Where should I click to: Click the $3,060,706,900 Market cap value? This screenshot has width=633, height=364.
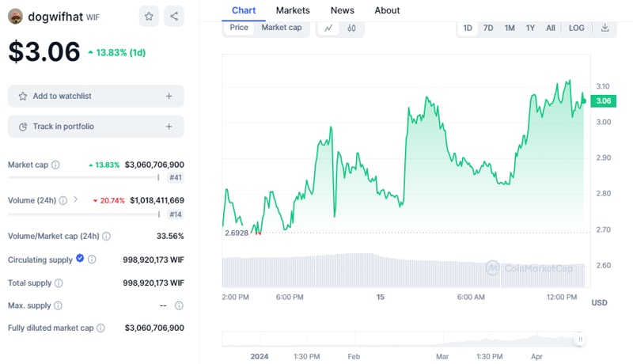154,165
